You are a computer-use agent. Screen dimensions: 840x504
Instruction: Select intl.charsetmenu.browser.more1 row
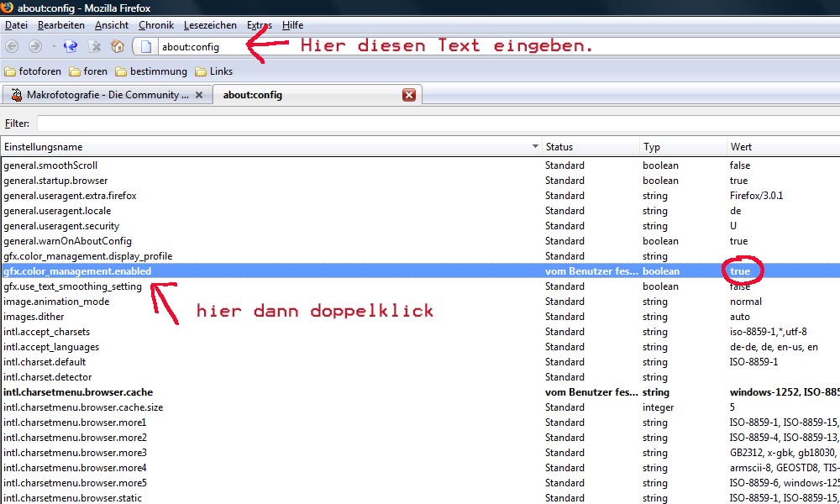click(x=421, y=422)
